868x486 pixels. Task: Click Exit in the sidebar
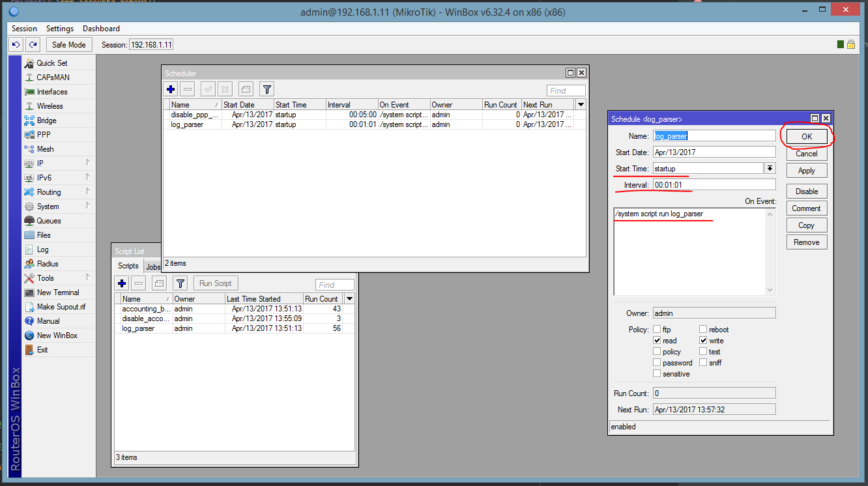tap(42, 350)
